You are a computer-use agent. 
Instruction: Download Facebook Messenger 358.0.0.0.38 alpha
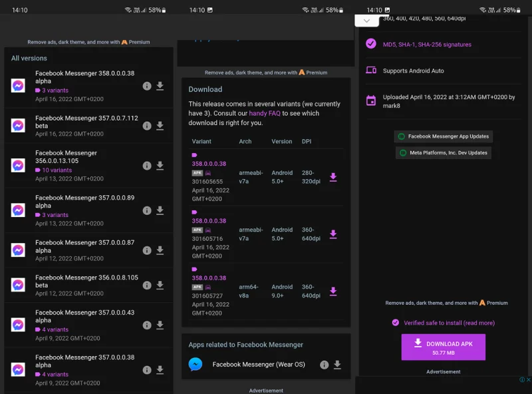pyautogui.click(x=160, y=86)
